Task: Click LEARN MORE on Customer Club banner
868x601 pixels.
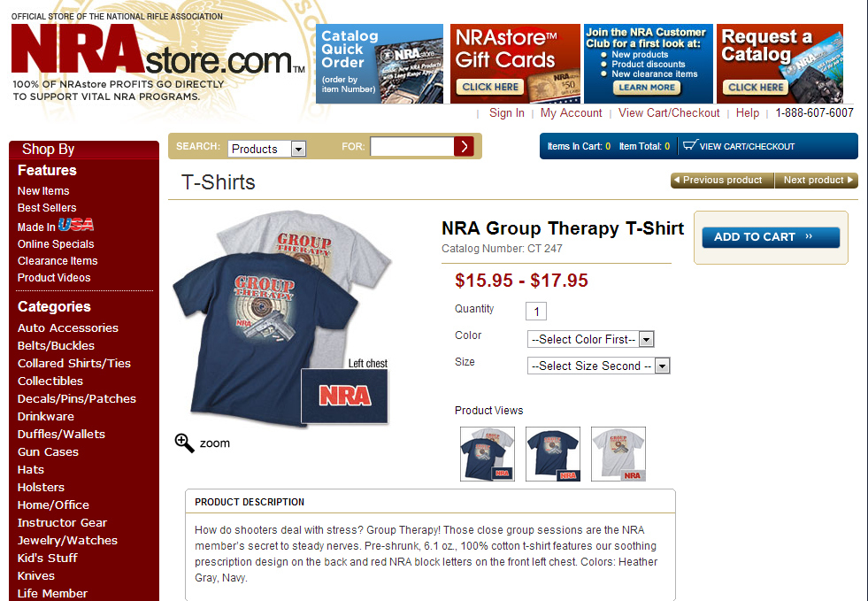Action: (646, 88)
